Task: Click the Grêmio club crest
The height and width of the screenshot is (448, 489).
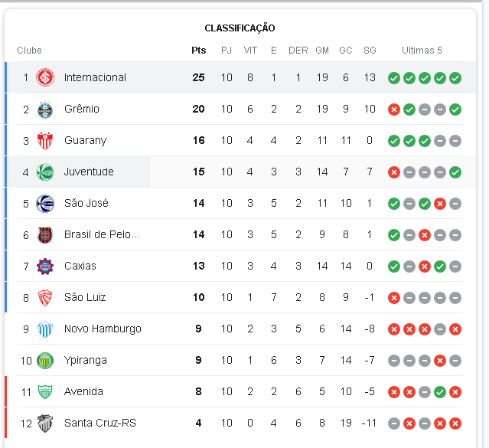Action: pos(45,110)
